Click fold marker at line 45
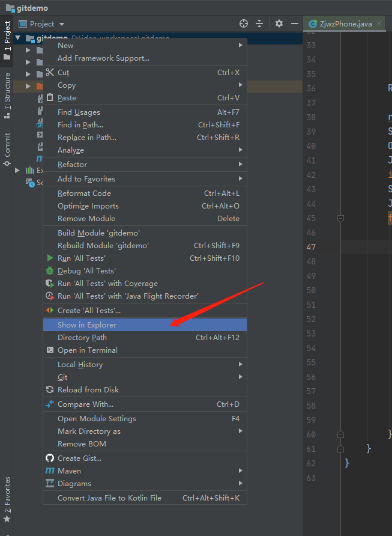This screenshot has width=392, height=536. (340, 218)
